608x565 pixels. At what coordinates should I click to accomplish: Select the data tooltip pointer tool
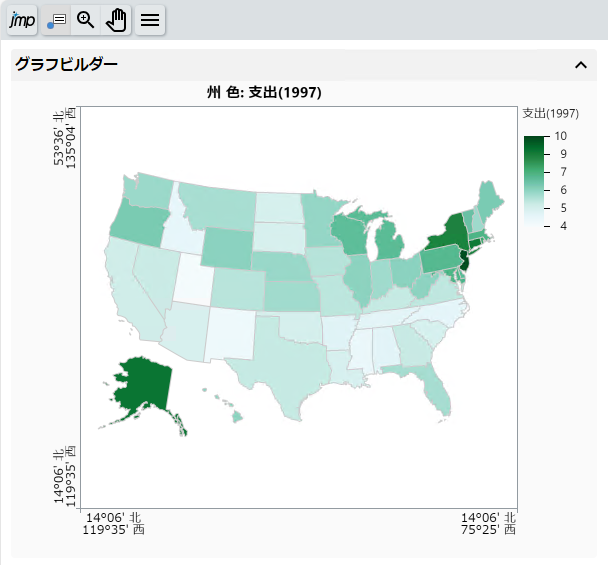point(56,20)
